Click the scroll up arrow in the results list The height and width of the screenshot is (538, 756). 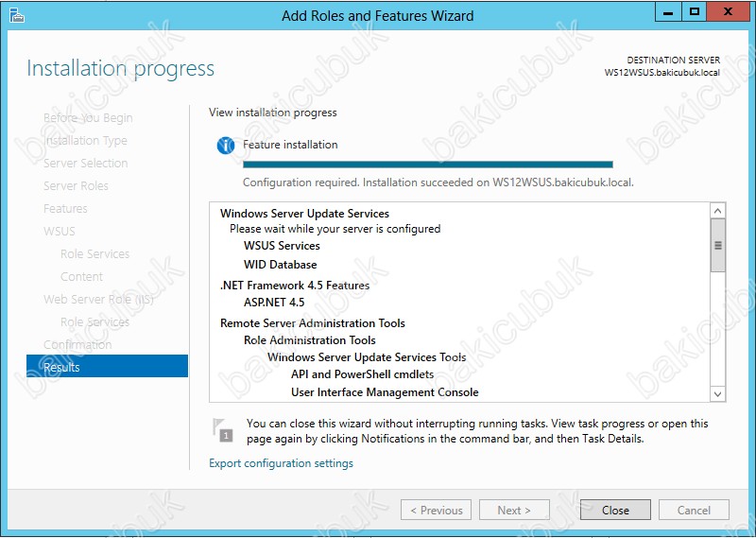(717, 211)
